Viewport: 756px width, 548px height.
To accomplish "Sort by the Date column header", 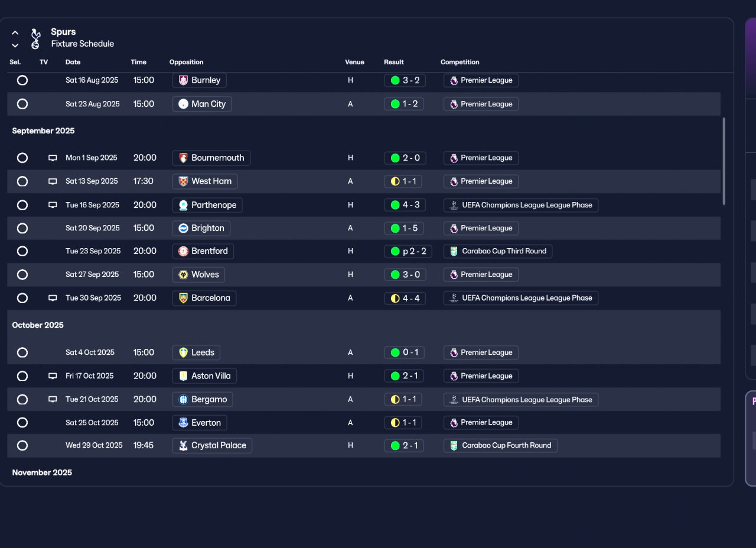I will (x=73, y=62).
